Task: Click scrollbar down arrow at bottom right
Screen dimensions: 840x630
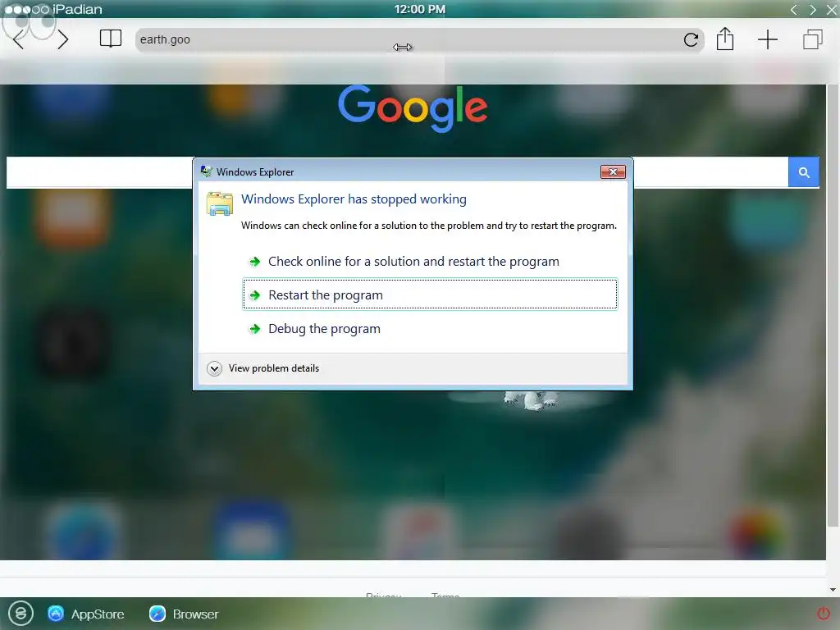Action: [x=833, y=590]
